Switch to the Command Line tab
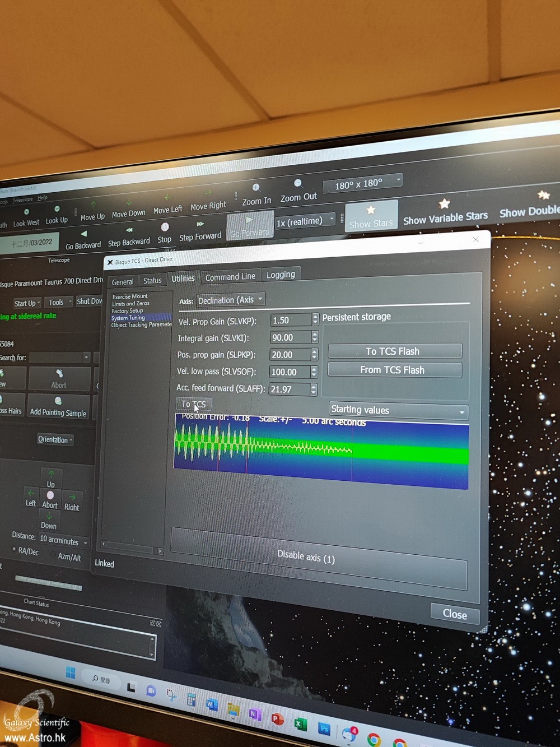Image resolution: width=560 pixels, height=747 pixels. point(230,277)
